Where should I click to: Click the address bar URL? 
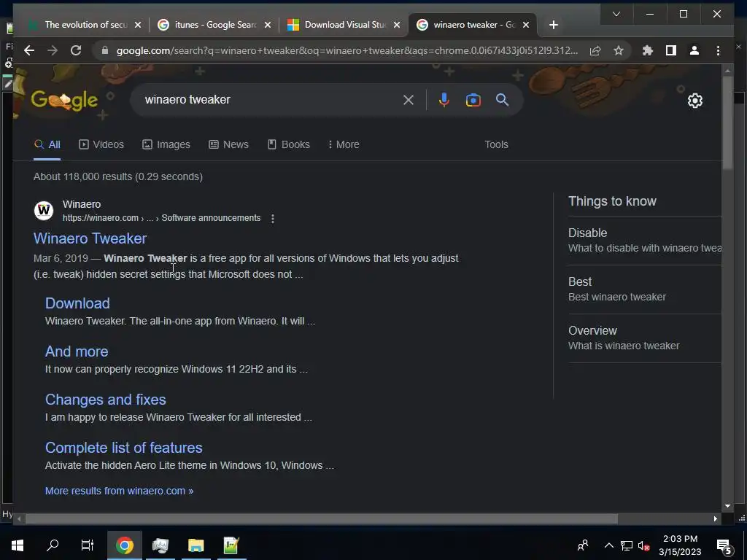[x=347, y=50]
